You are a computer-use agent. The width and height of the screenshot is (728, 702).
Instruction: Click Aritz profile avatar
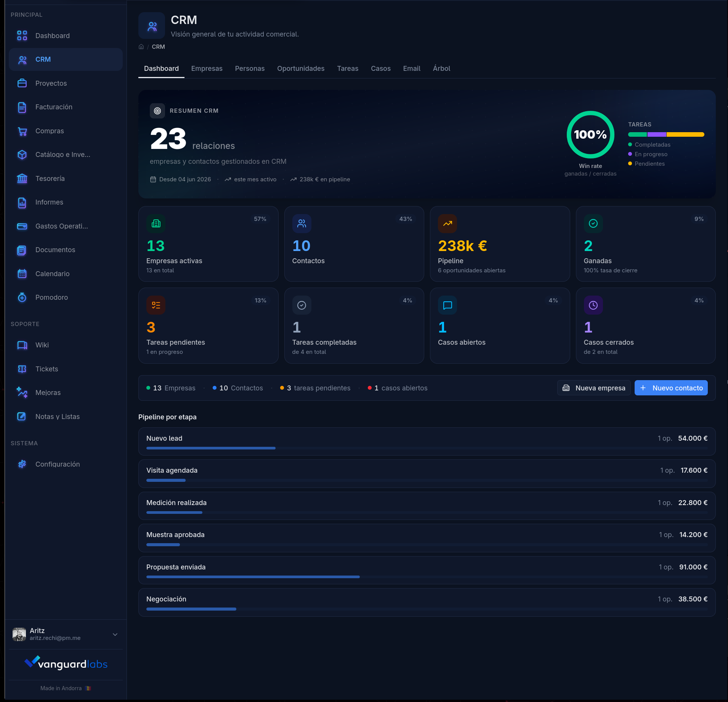click(19, 635)
